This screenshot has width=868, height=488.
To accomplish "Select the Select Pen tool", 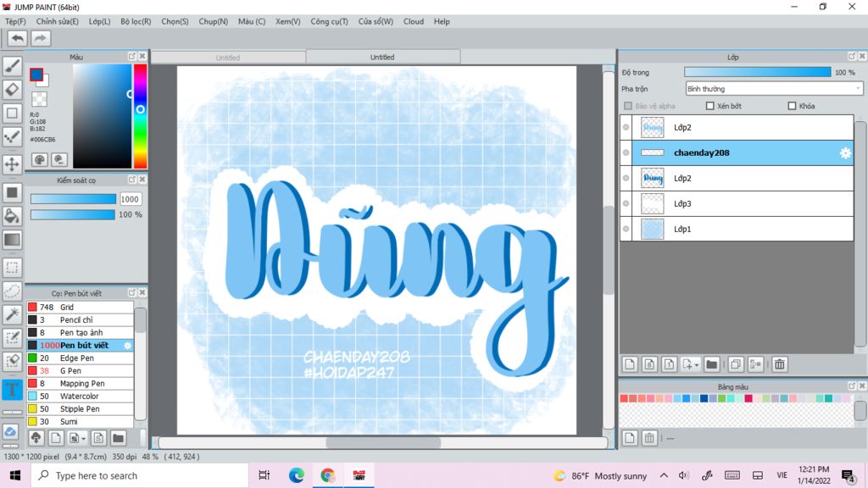I will (x=12, y=337).
